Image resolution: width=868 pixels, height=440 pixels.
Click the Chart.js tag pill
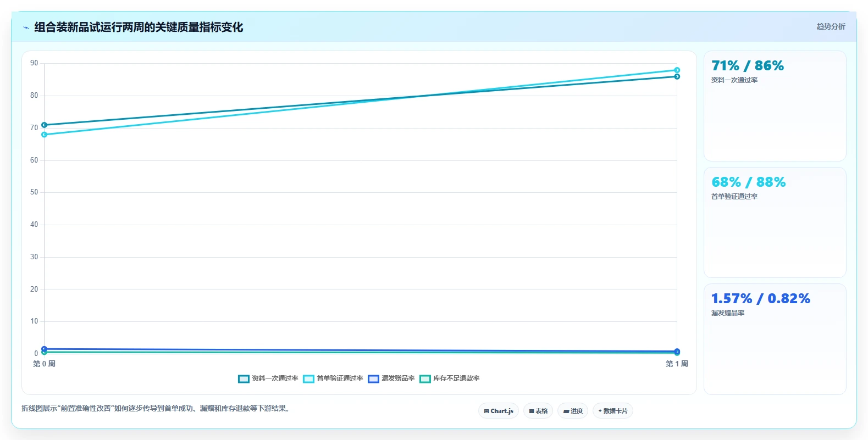(499, 411)
